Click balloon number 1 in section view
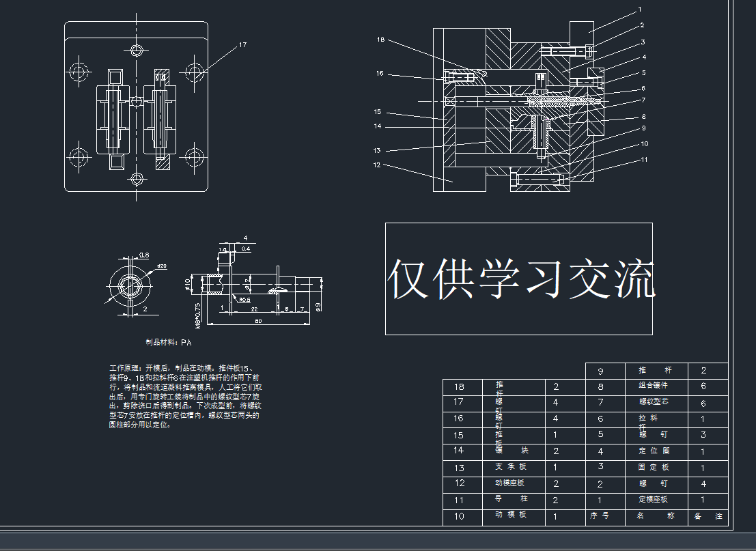 click(x=640, y=10)
